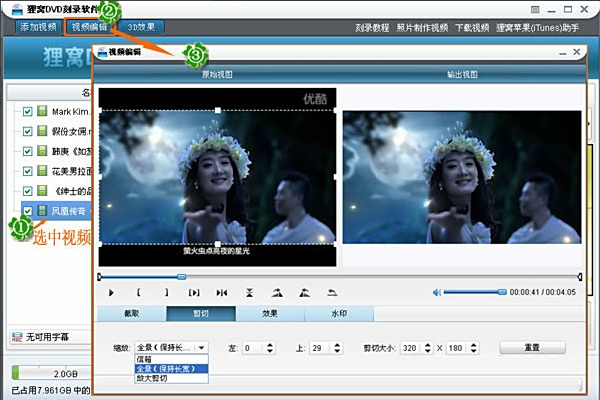The height and width of the screenshot is (400, 600).
Task: Toggle checkbox for 韩庚 video
Action: click(x=27, y=152)
